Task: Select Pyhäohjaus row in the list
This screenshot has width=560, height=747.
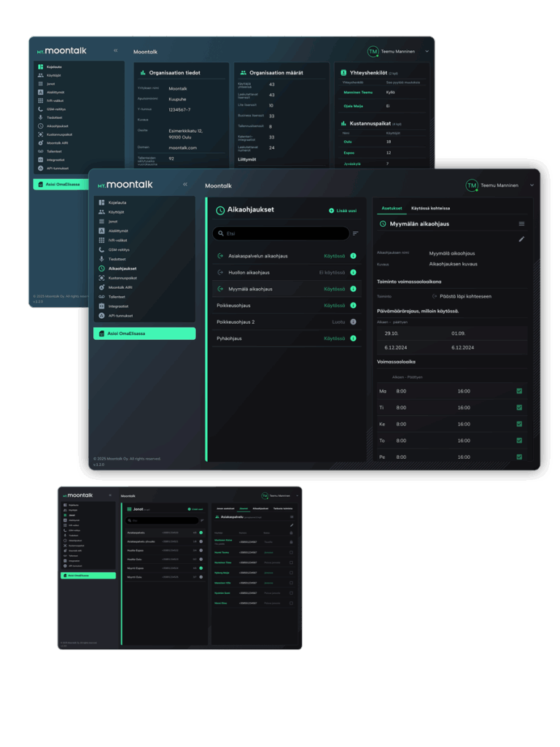Action: [x=287, y=338]
